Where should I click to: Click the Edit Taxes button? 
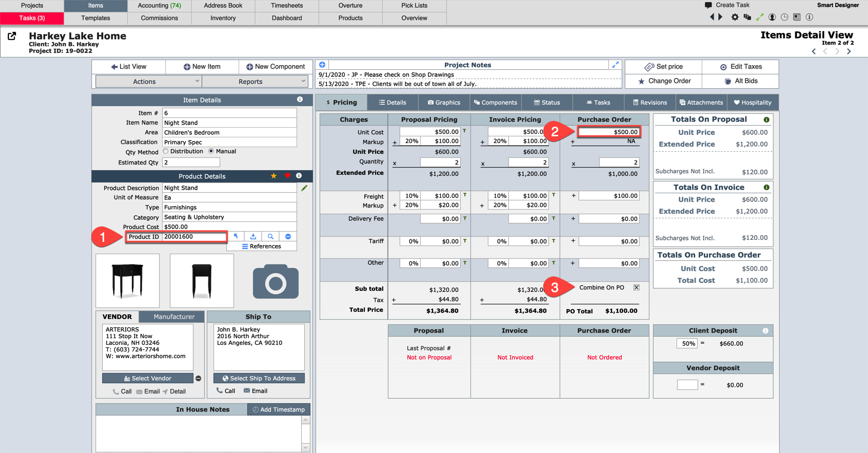pos(740,67)
